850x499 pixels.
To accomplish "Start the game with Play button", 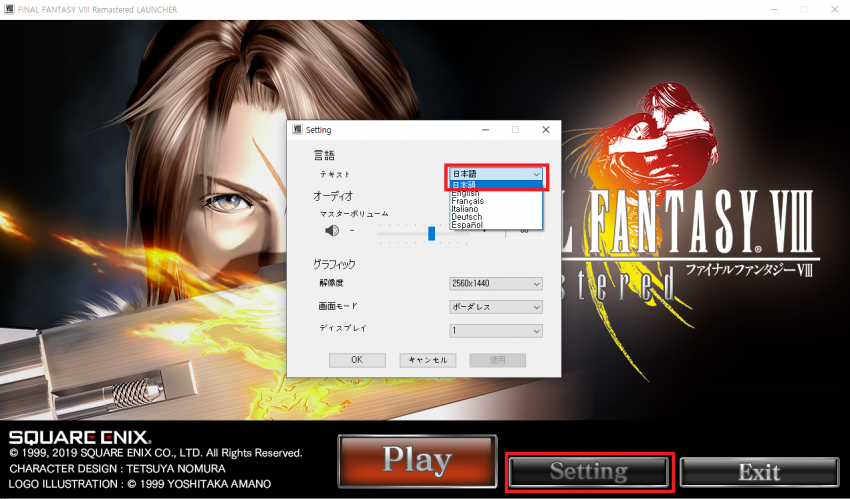I will click(x=417, y=461).
